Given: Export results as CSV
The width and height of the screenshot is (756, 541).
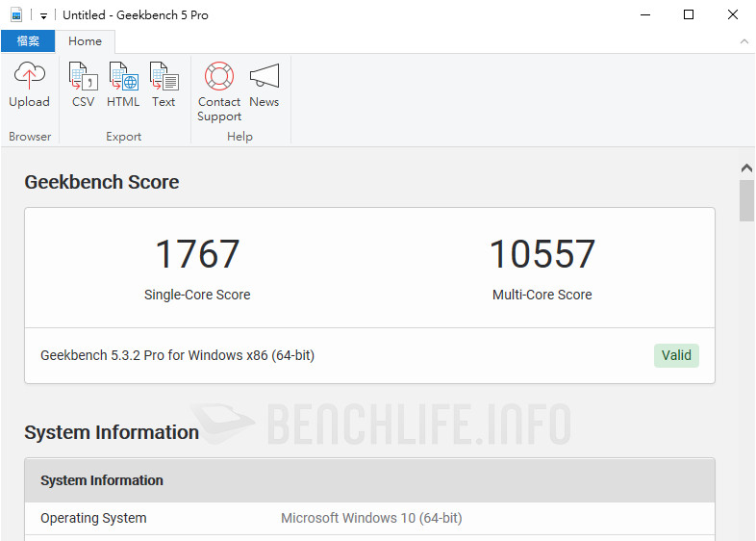Looking at the screenshot, I should tap(83, 85).
